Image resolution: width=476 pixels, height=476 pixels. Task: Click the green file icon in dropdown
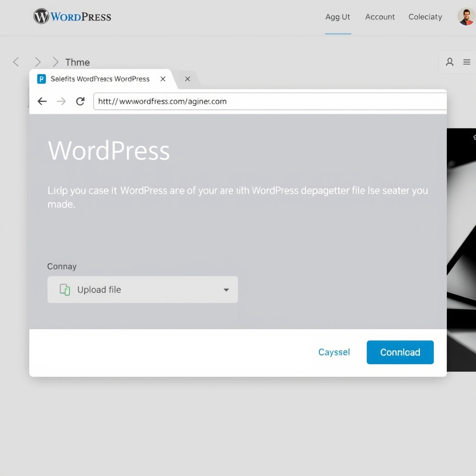(x=65, y=290)
